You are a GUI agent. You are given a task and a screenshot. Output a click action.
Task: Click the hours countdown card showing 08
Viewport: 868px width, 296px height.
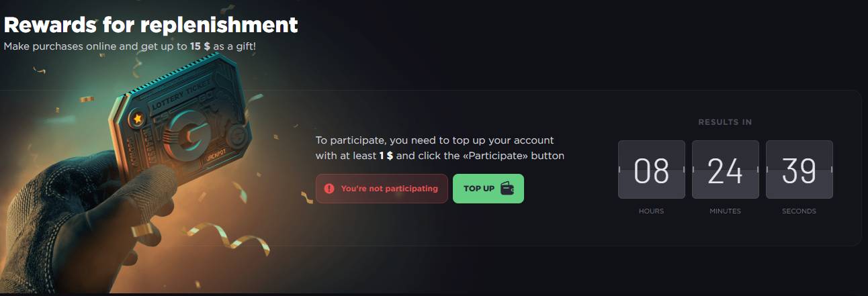(652, 169)
